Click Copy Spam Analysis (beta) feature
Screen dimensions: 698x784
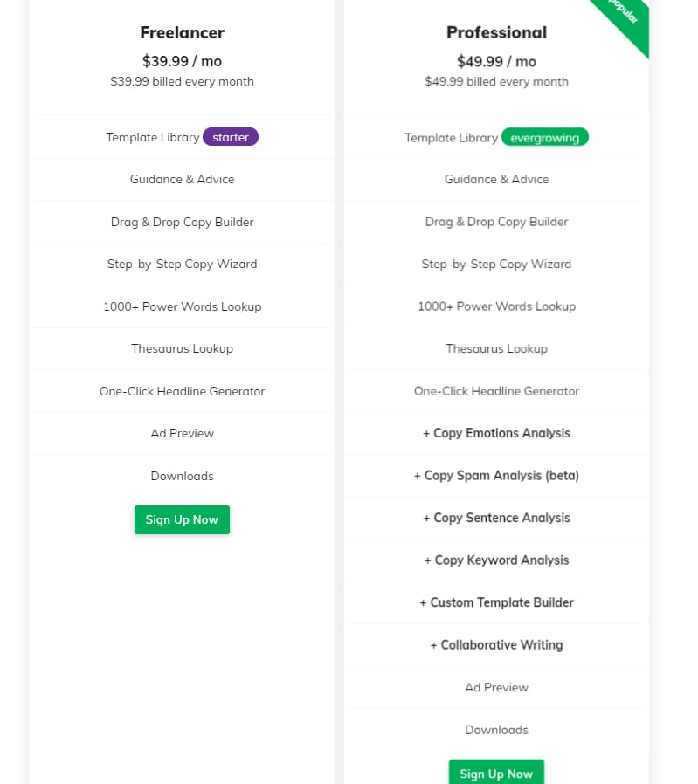coord(496,476)
